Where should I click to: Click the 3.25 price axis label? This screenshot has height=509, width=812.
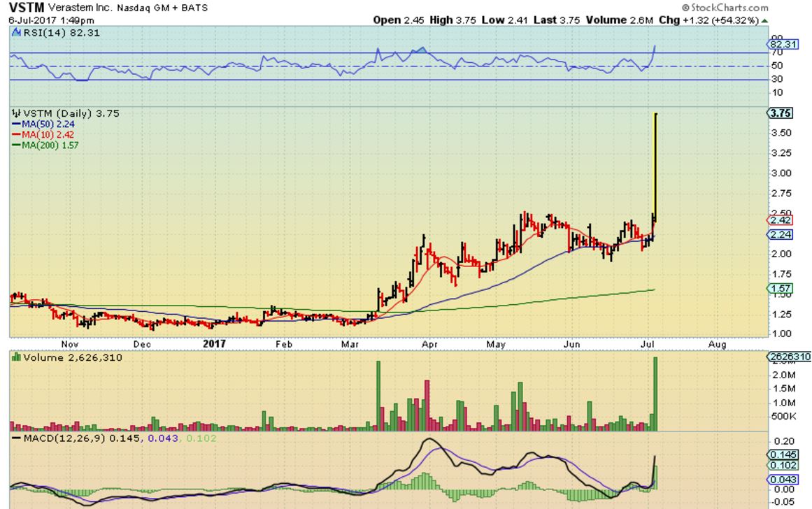tap(781, 153)
